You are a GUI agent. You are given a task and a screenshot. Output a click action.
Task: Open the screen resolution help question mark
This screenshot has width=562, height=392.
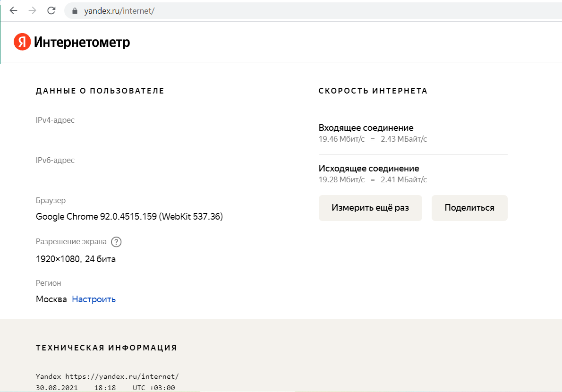click(x=116, y=242)
